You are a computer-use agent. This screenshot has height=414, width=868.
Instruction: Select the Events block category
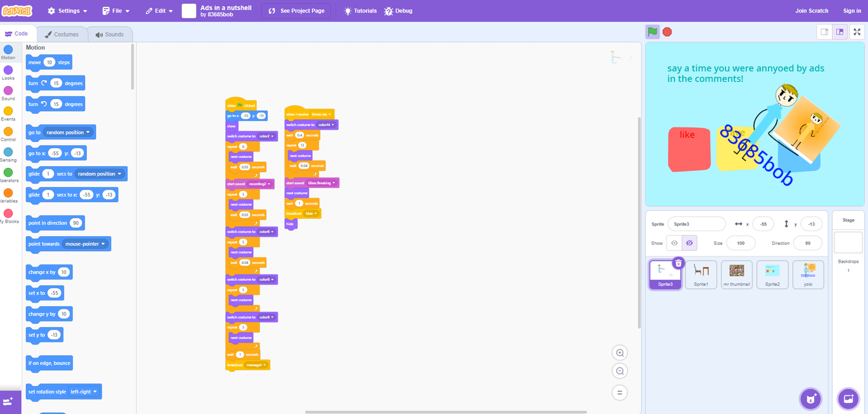tap(8, 113)
